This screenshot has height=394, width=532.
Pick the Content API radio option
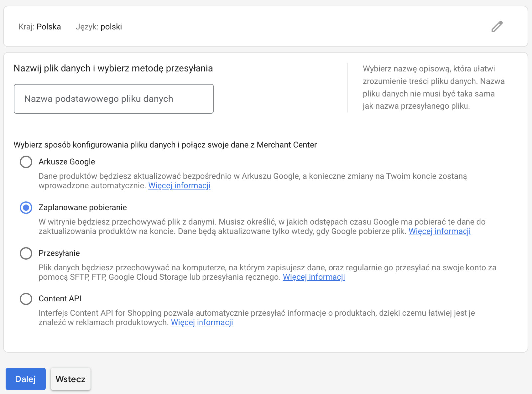point(26,299)
